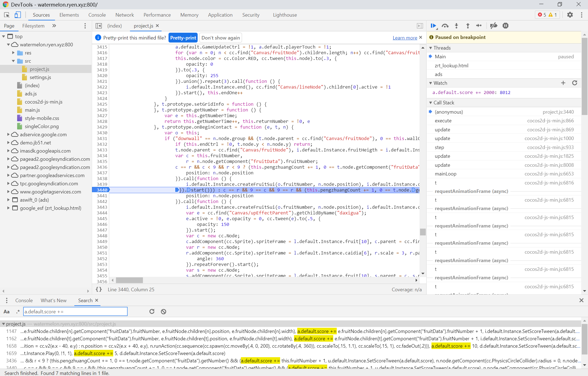Click pretty-print braces icon in status bar

coord(99,289)
